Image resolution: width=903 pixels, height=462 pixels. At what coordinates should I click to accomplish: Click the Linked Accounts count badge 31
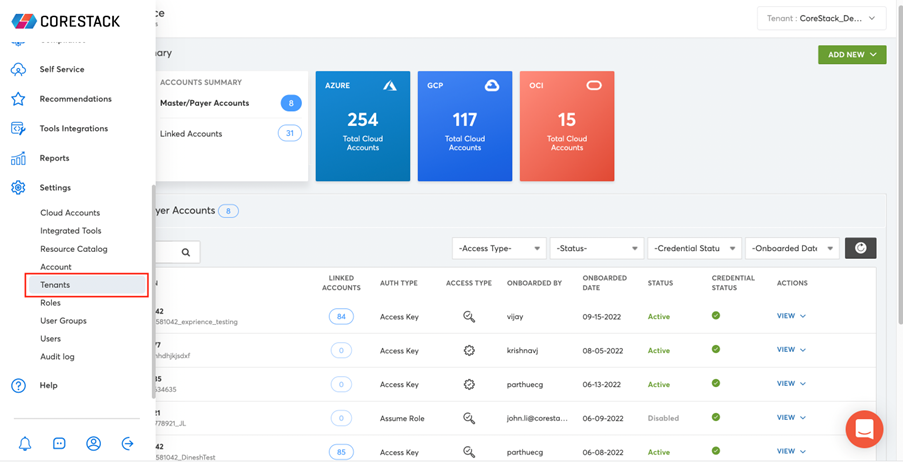(x=290, y=134)
